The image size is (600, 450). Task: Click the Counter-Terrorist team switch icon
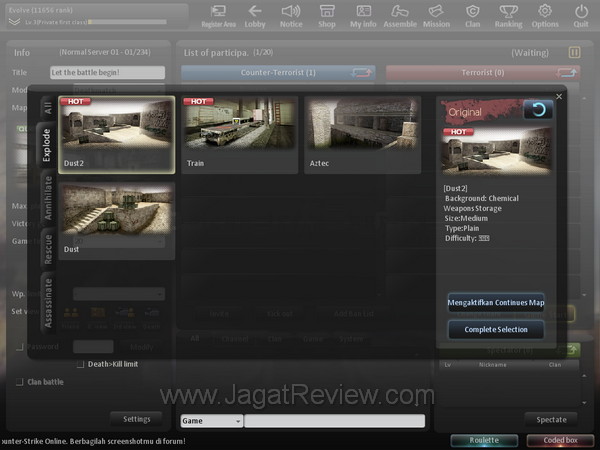coord(361,72)
